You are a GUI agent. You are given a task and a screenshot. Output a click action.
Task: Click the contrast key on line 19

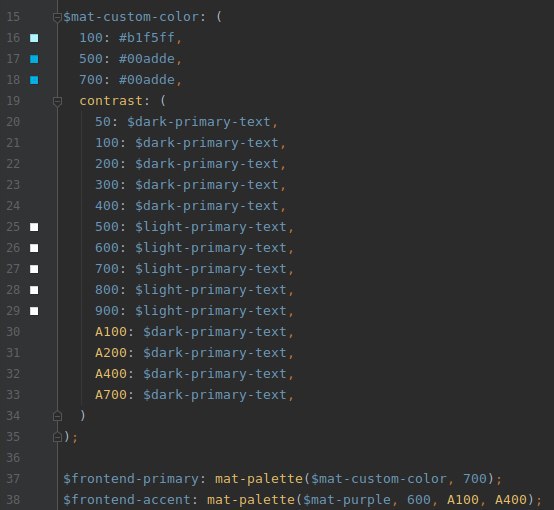111,101
